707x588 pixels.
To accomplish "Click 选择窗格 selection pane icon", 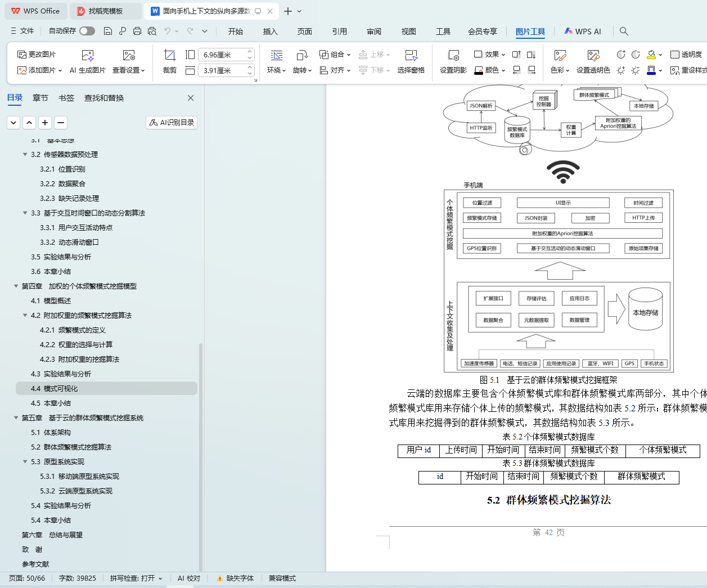I will 411,55.
